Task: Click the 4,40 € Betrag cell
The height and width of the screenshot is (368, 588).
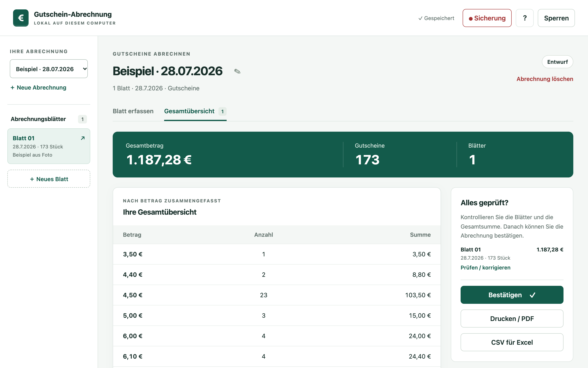Action: click(133, 275)
